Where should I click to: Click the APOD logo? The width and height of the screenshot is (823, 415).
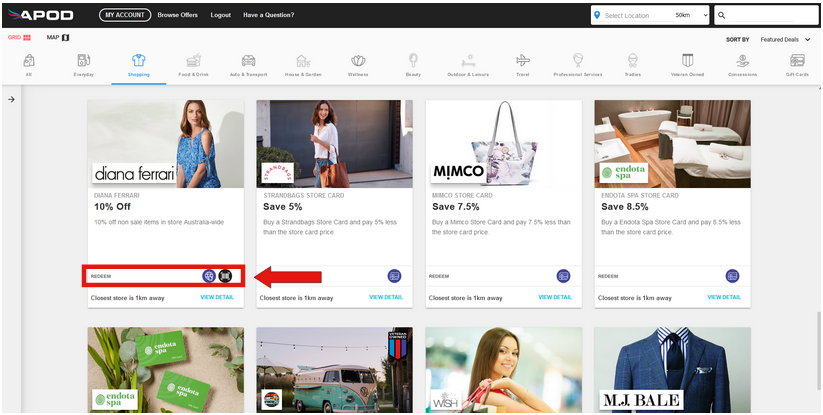(40, 15)
